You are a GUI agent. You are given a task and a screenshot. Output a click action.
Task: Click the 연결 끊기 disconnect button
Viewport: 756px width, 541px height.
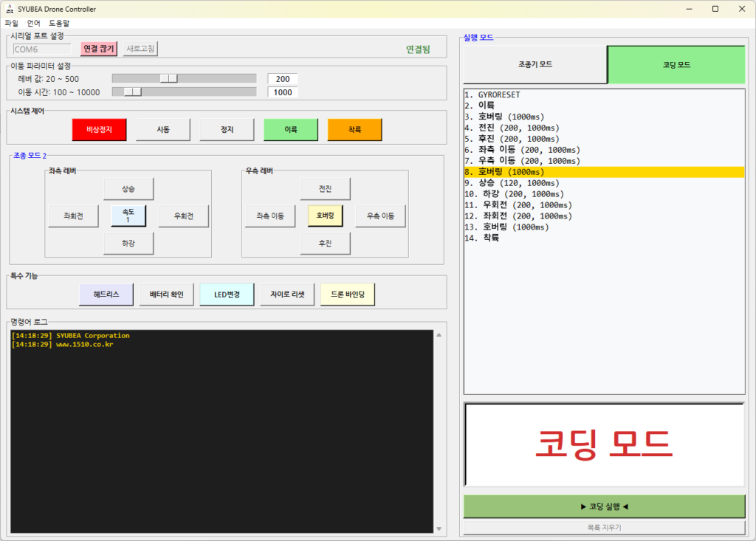(99, 49)
